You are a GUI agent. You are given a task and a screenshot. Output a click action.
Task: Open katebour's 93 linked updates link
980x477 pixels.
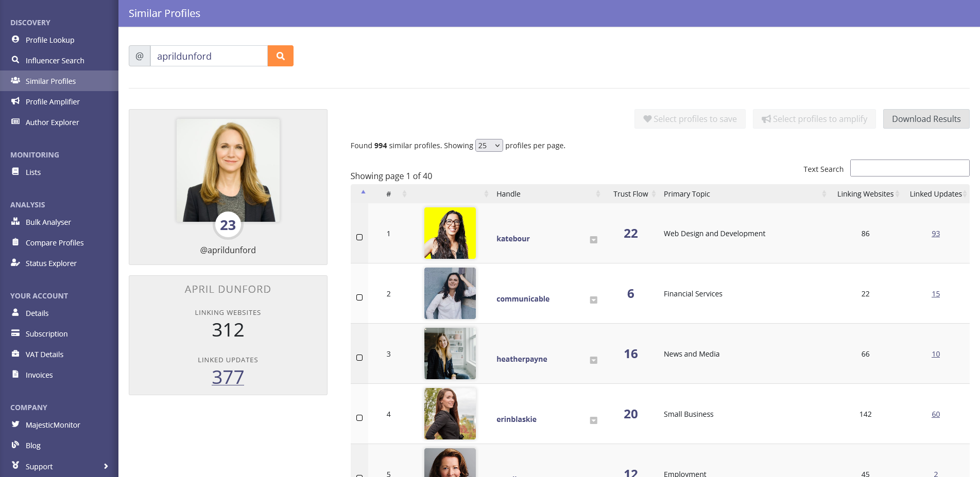click(936, 234)
